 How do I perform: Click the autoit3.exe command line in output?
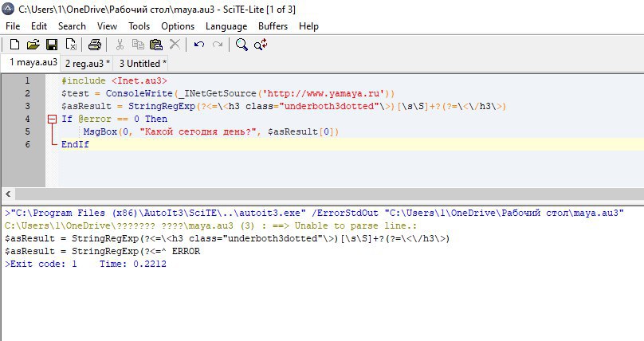[x=314, y=213]
